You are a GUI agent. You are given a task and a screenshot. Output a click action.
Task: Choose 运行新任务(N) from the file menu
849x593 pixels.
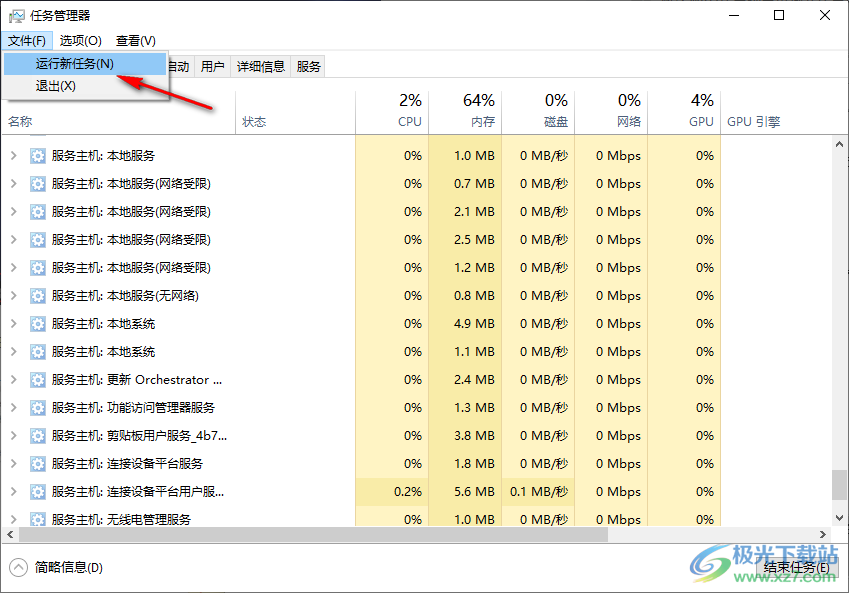(85, 64)
